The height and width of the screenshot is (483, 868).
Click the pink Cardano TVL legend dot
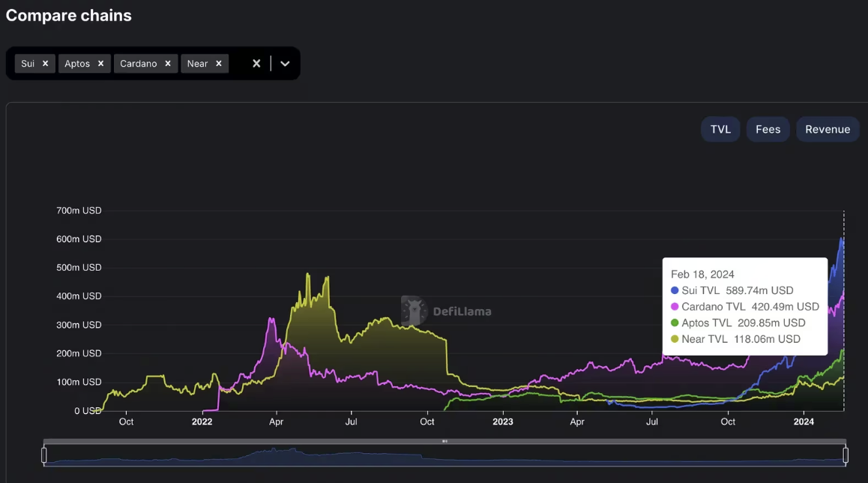pos(675,307)
